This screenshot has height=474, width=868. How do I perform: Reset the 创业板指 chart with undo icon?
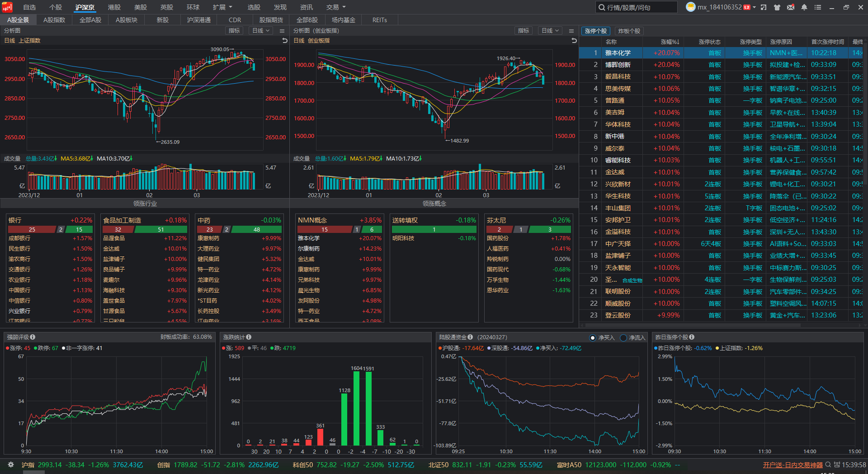[574, 41]
